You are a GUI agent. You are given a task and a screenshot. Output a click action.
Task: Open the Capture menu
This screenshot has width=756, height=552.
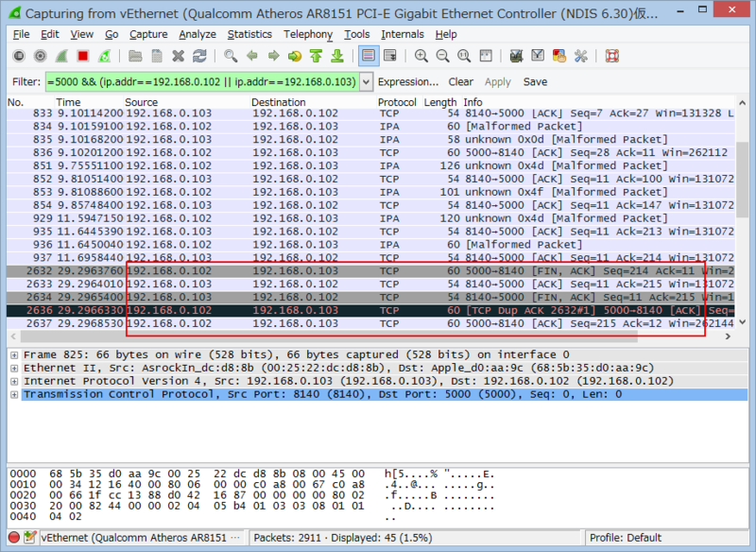coord(148,34)
